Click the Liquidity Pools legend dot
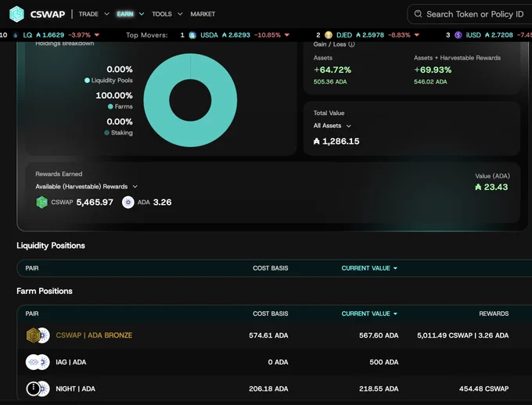532x405 pixels. (x=87, y=81)
